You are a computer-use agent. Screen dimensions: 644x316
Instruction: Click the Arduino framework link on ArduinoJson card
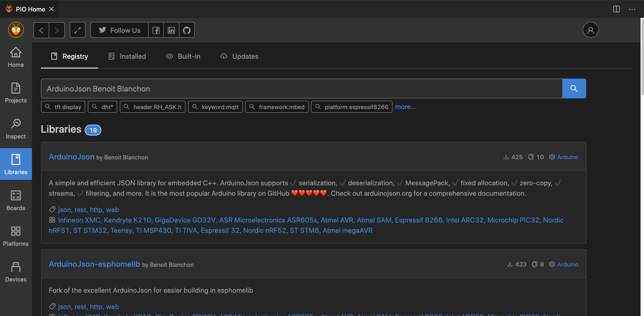click(x=567, y=157)
